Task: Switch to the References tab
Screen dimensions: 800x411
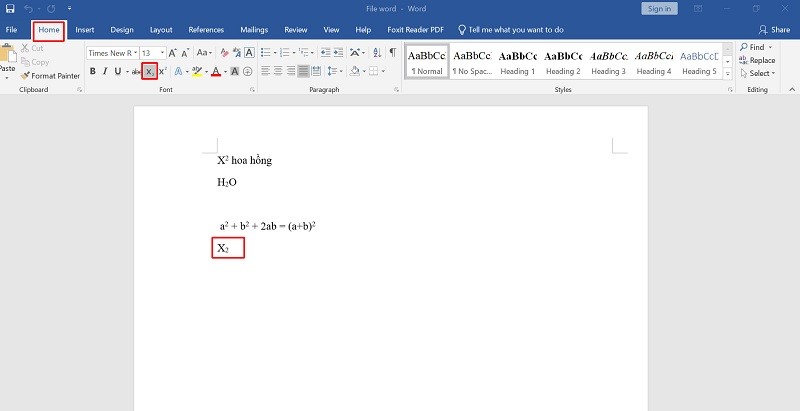Action: click(206, 30)
